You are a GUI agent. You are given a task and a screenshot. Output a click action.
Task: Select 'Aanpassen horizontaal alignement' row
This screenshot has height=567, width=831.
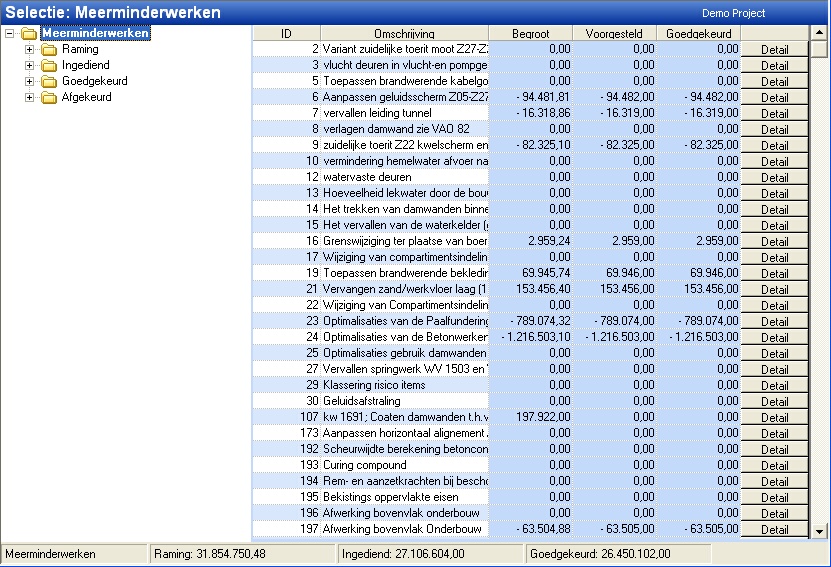(x=404, y=433)
